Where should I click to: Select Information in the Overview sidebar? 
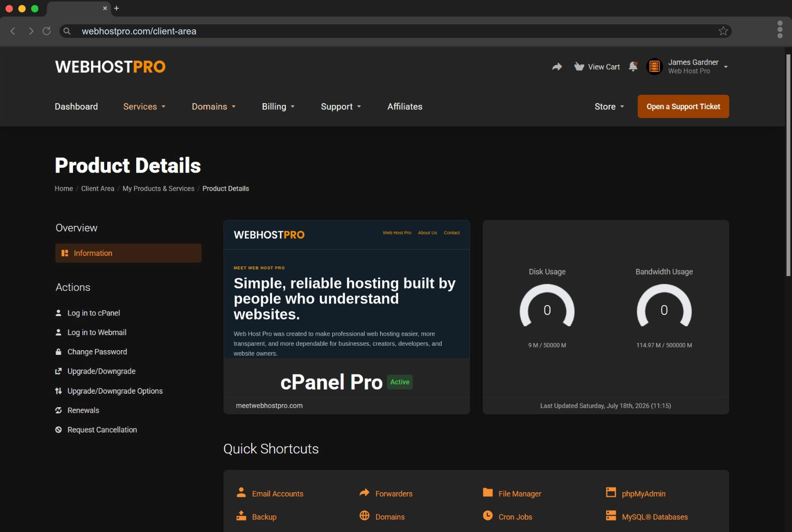point(128,253)
